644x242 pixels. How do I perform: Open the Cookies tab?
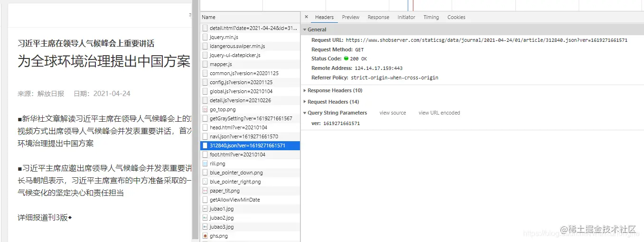click(456, 17)
